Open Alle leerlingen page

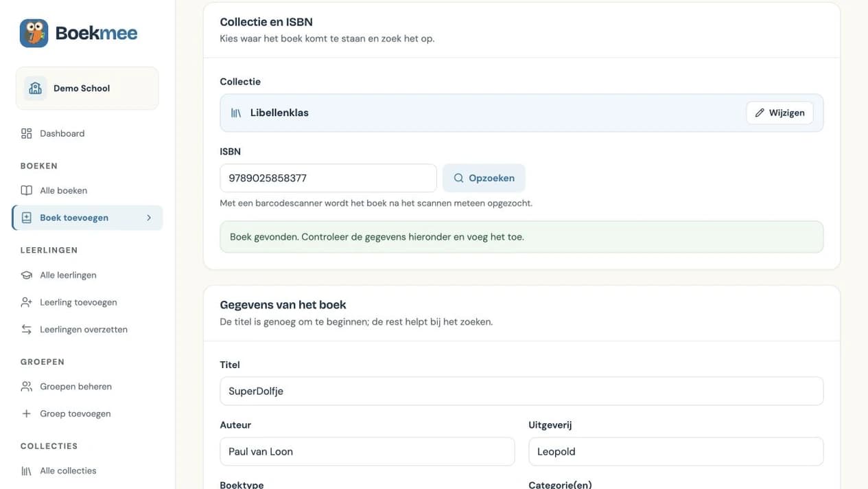87,275
